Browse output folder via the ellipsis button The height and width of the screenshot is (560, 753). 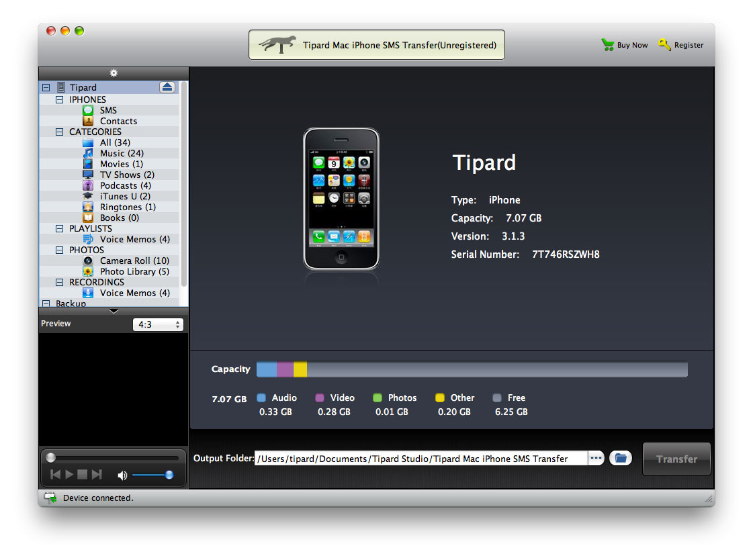click(596, 458)
